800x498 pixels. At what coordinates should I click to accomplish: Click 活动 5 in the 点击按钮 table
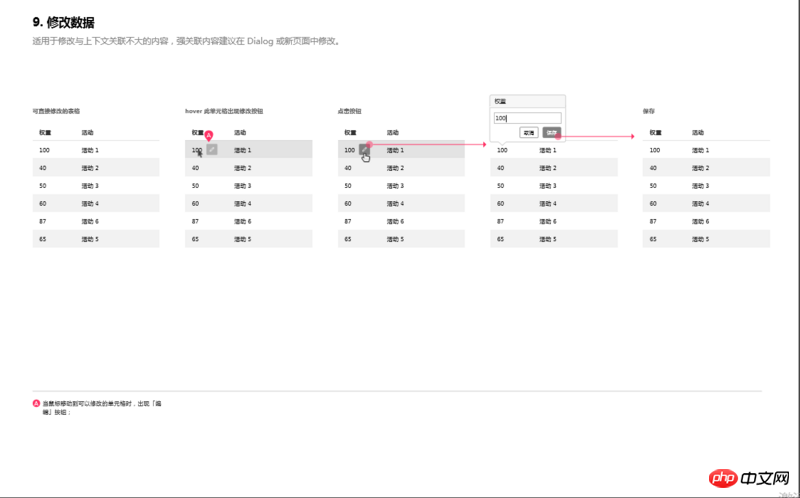tap(395, 239)
